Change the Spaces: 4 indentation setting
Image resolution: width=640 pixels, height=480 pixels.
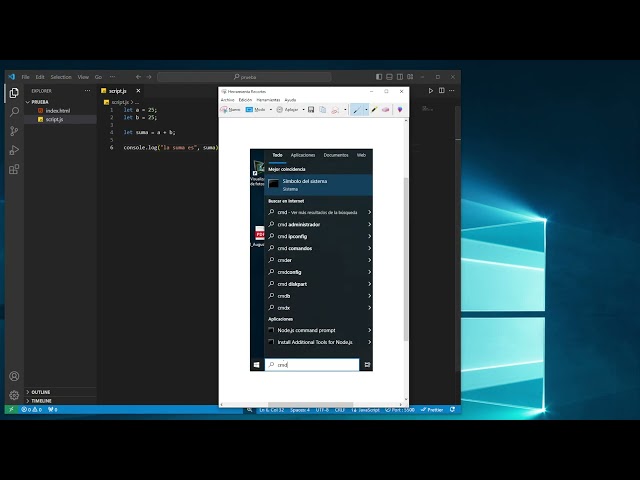tap(300, 410)
